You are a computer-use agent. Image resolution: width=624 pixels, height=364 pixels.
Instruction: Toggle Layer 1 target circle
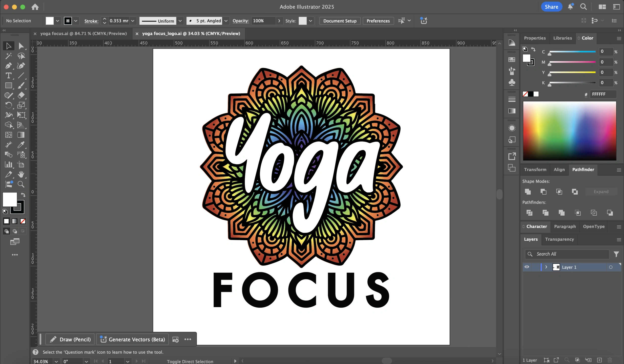coord(611,267)
